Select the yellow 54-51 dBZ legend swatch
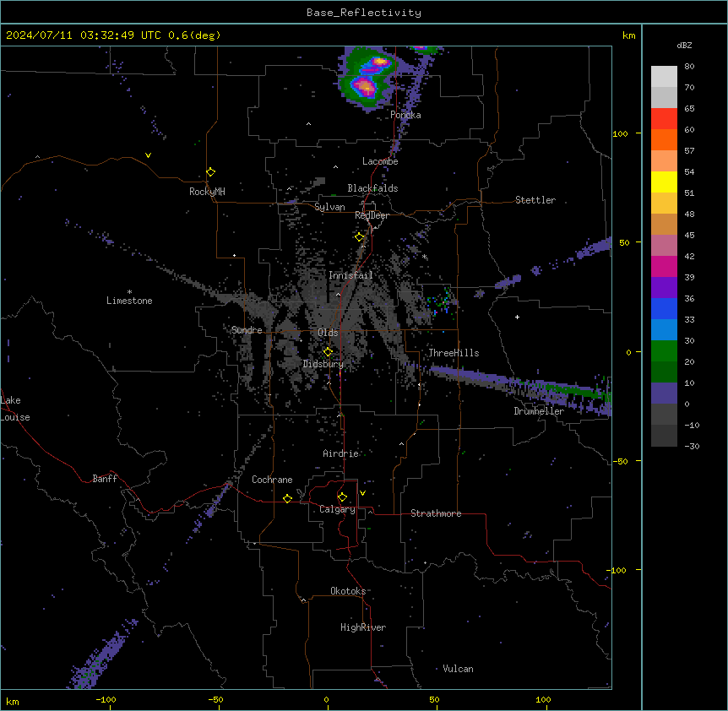This screenshot has width=728, height=711. pos(664,182)
